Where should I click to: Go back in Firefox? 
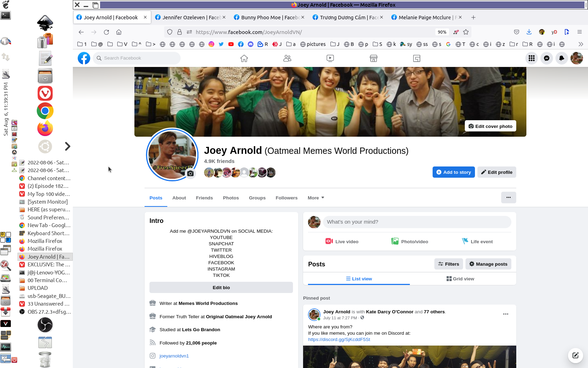81,32
